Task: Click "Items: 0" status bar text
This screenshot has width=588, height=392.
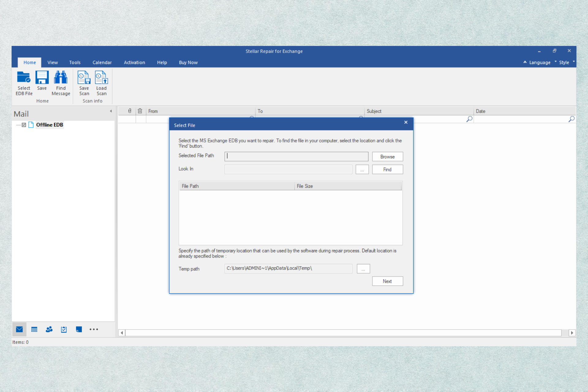Action: coord(20,342)
